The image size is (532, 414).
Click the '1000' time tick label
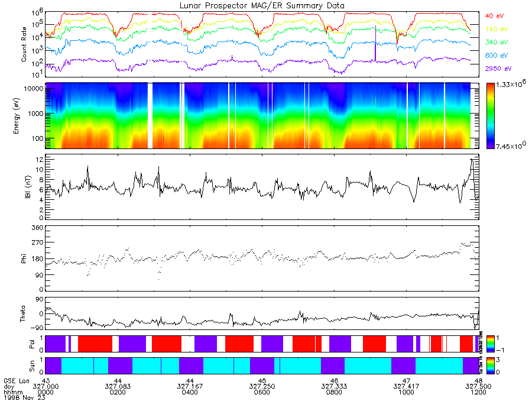click(x=407, y=392)
